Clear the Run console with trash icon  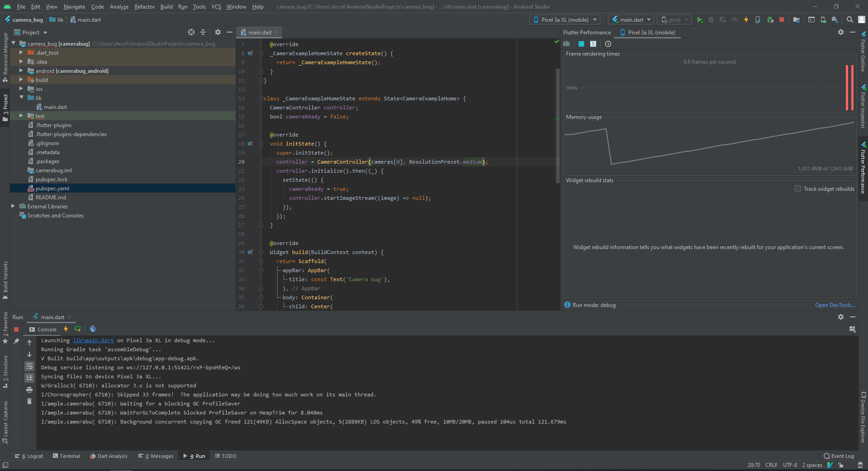29,400
